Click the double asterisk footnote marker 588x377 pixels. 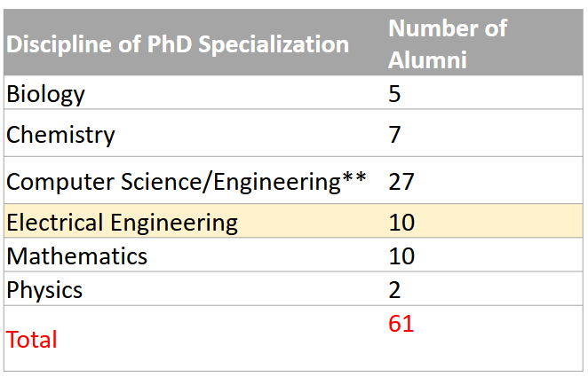point(354,177)
